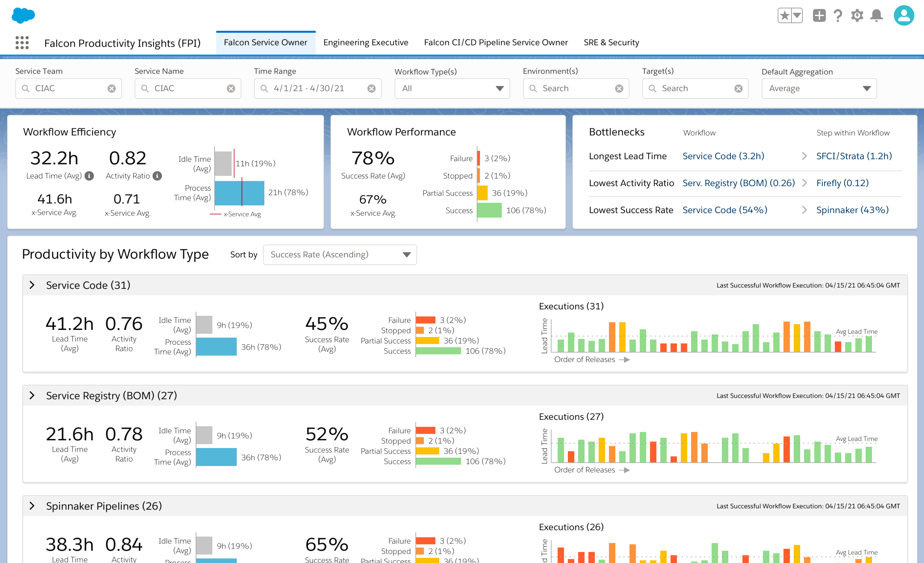This screenshot has height=563, width=924.
Task: Click the notifications bell icon
Action: (878, 17)
